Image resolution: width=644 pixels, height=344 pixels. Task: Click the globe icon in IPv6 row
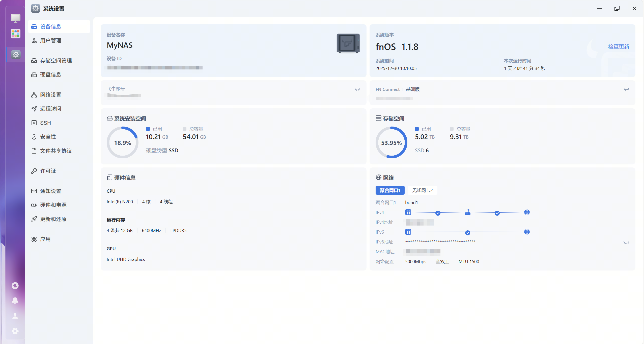(x=527, y=232)
